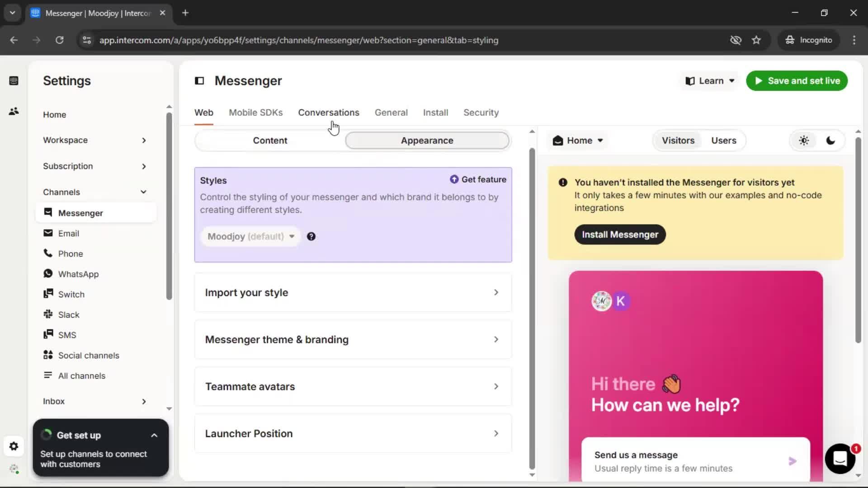Click the WhatsApp icon in sidebar
The image size is (868, 488).
[x=48, y=273]
